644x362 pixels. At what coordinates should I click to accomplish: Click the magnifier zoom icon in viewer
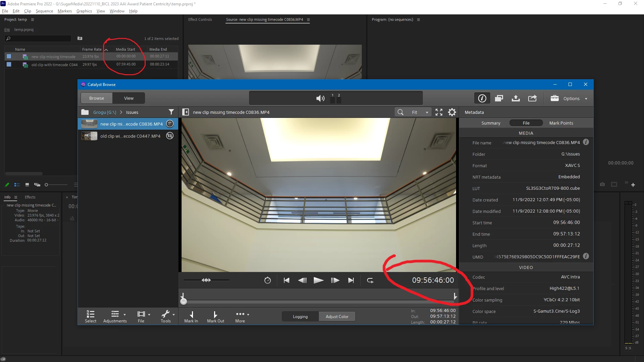pos(400,112)
